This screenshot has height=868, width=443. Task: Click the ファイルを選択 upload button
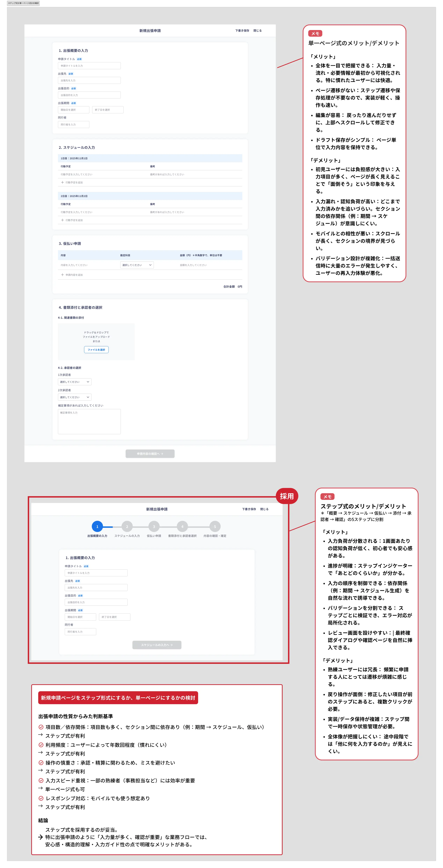pyautogui.click(x=96, y=350)
